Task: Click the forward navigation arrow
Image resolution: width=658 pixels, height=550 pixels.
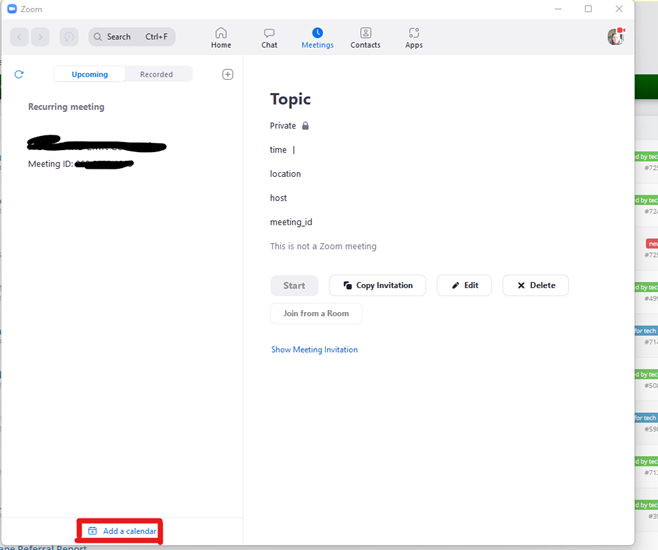Action: coord(40,37)
